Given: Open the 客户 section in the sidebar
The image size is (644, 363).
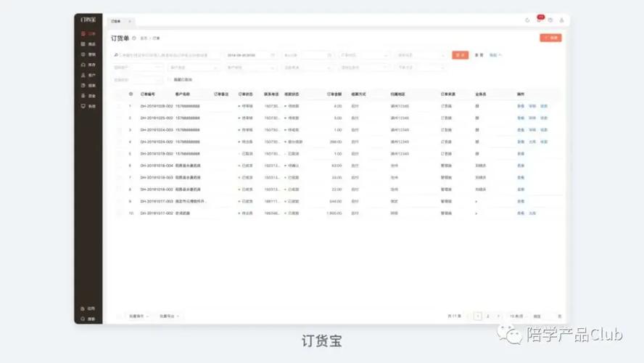Looking at the screenshot, I should [x=88, y=75].
